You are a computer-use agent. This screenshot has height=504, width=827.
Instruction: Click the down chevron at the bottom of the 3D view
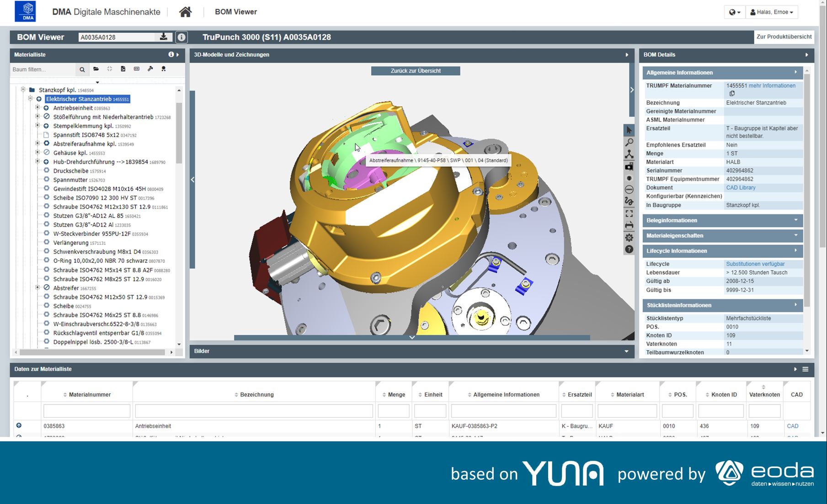point(412,338)
